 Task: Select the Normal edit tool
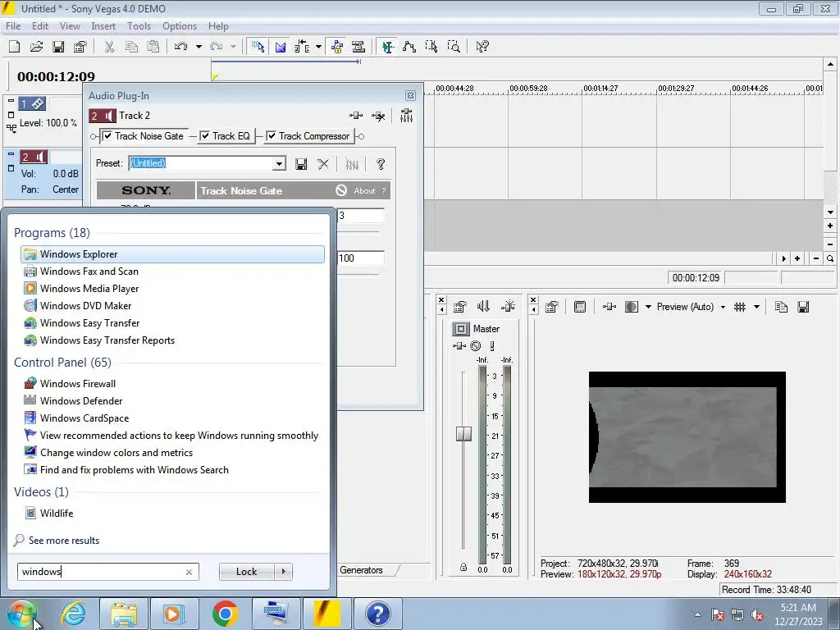(x=388, y=47)
